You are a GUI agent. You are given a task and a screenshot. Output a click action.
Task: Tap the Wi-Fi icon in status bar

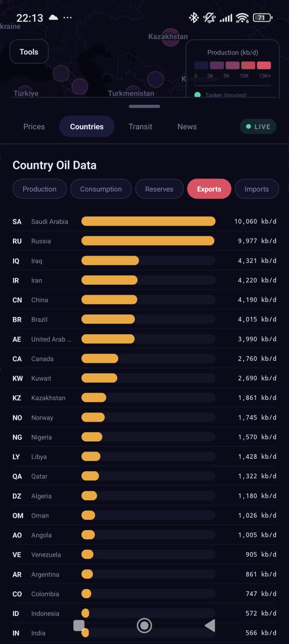(x=242, y=18)
